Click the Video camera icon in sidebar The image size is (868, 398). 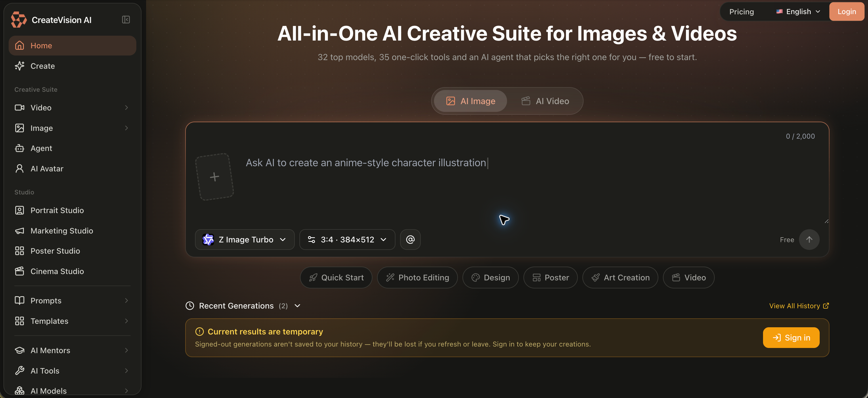(x=20, y=108)
